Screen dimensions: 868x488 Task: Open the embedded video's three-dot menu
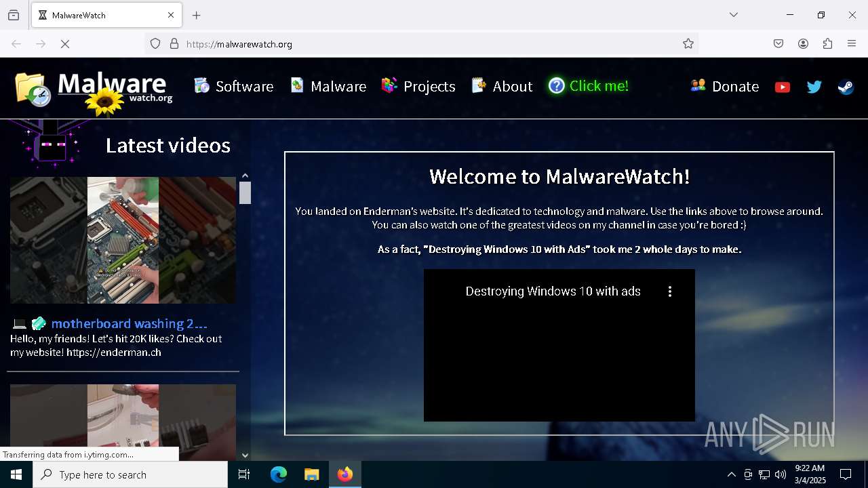(x=670, y=291)
